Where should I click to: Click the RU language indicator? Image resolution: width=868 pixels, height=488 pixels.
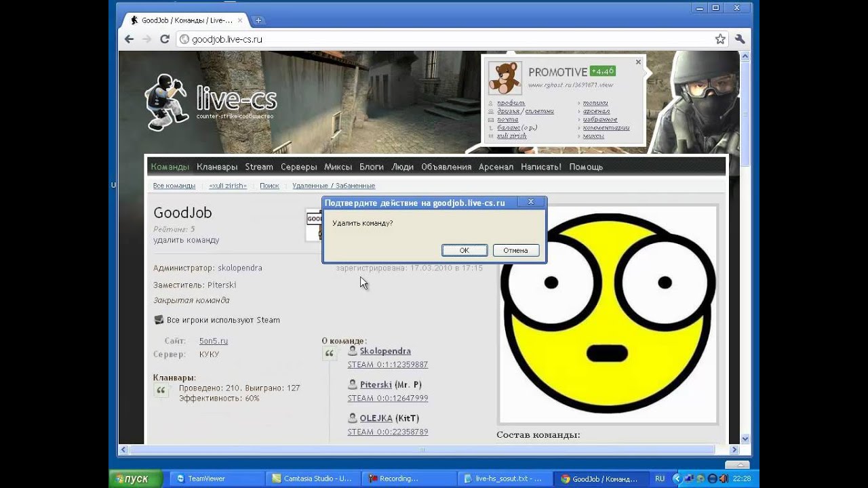(660, 479)
